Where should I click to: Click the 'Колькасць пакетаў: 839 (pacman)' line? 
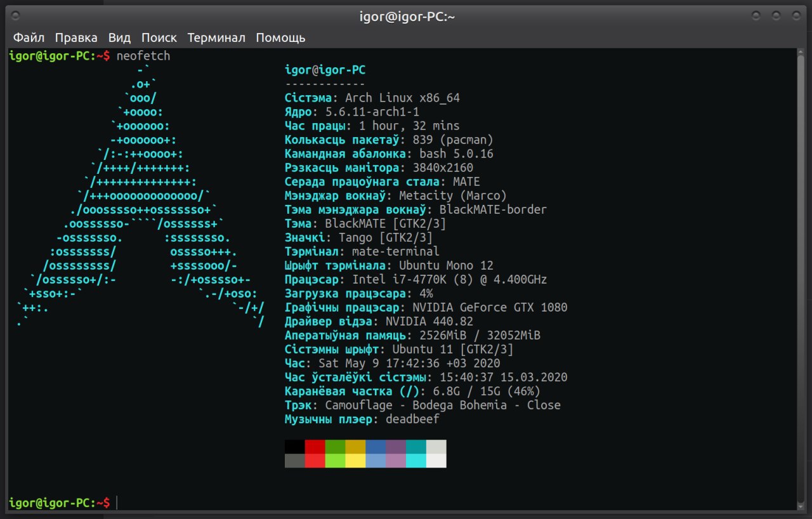point(389,140)
